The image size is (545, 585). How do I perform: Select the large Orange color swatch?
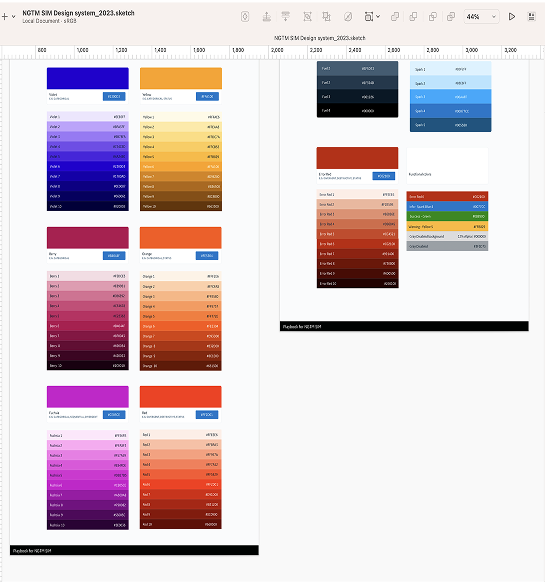(181, 238)
